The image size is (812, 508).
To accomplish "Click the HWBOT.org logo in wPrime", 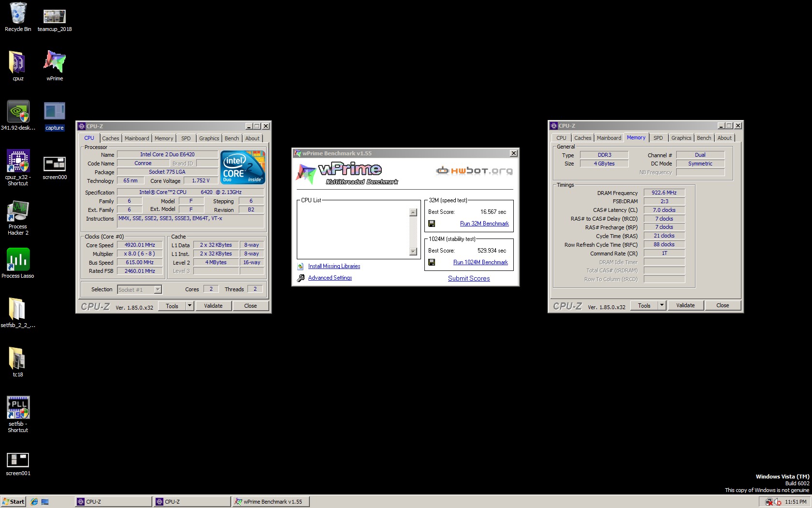I will pyautogui.click(x=474, y=171).
